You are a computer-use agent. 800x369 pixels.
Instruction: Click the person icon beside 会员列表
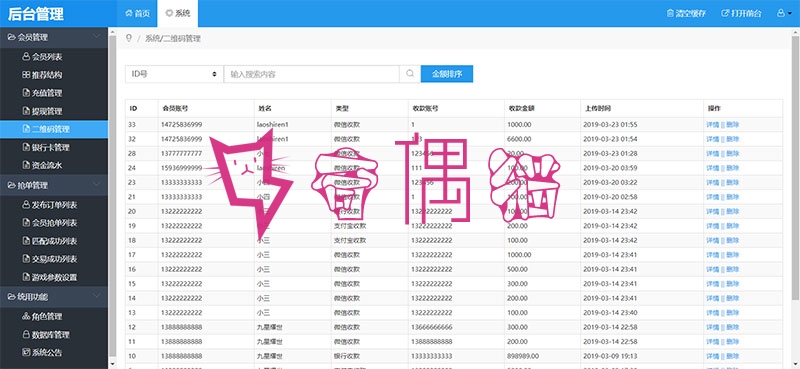pos(26,57)
